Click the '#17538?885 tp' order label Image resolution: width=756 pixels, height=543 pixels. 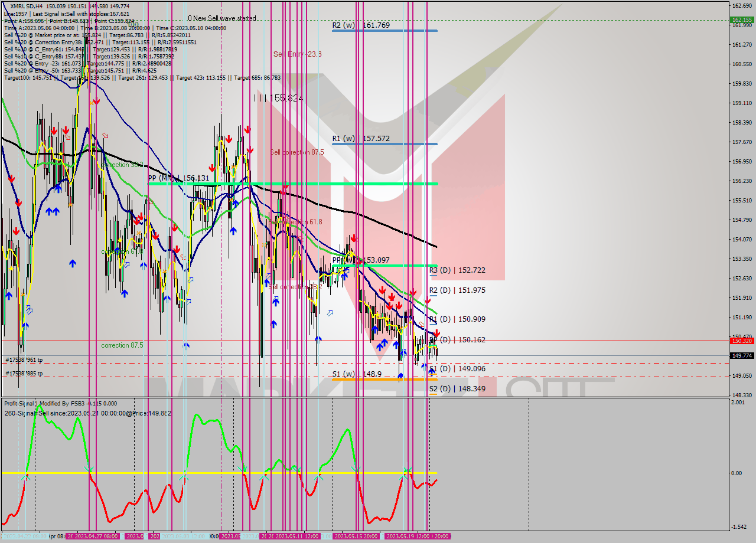(x=24, y=374)
